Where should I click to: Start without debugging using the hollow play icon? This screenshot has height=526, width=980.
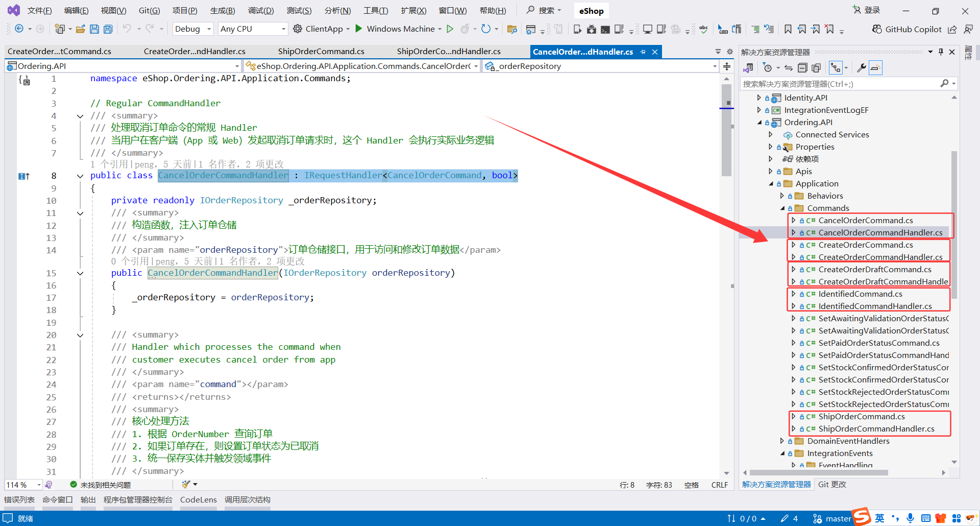click(450, 29)
